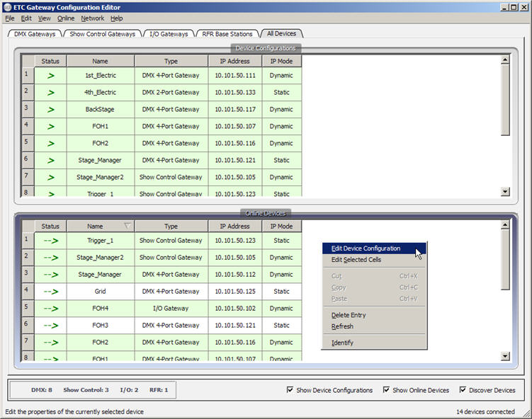Click the status arrow icon for 1st_Electric
The image size is (532, 419).
point(50,75)
